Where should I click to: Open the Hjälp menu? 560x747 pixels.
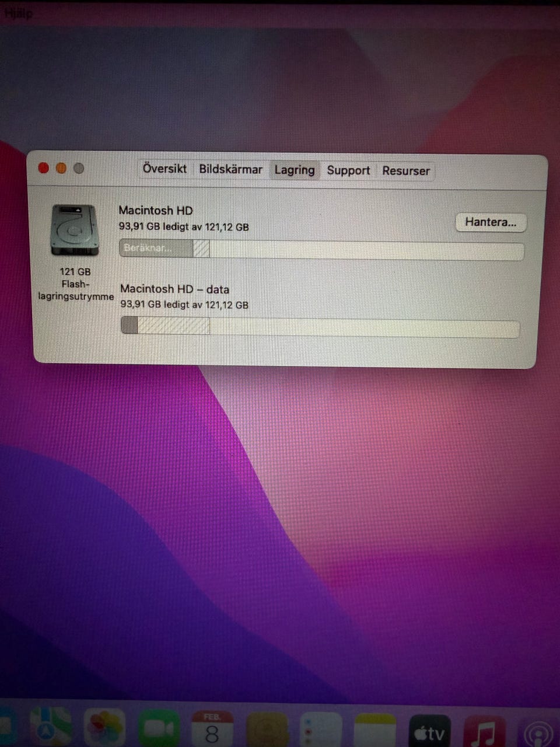tap(18, 13)
